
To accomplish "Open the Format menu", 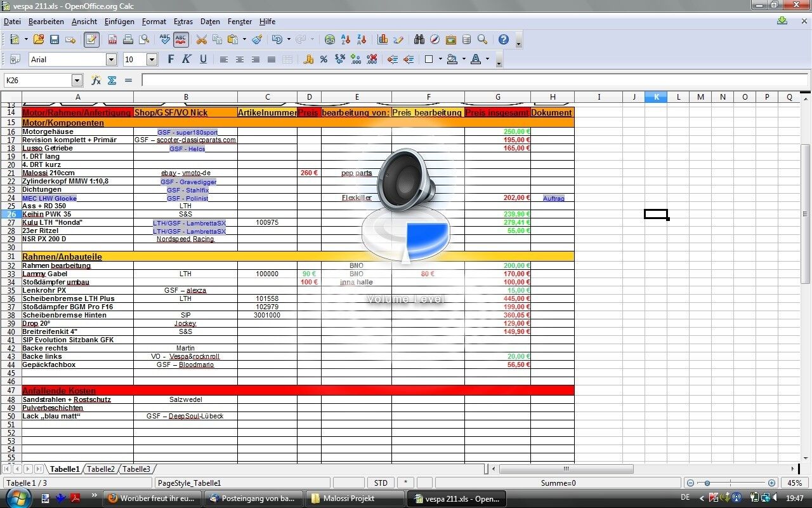I will [154, 22].
